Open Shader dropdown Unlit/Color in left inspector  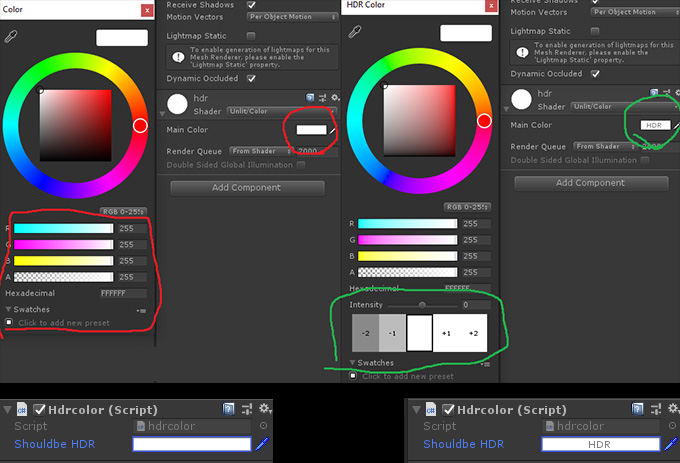pos(281,111)
